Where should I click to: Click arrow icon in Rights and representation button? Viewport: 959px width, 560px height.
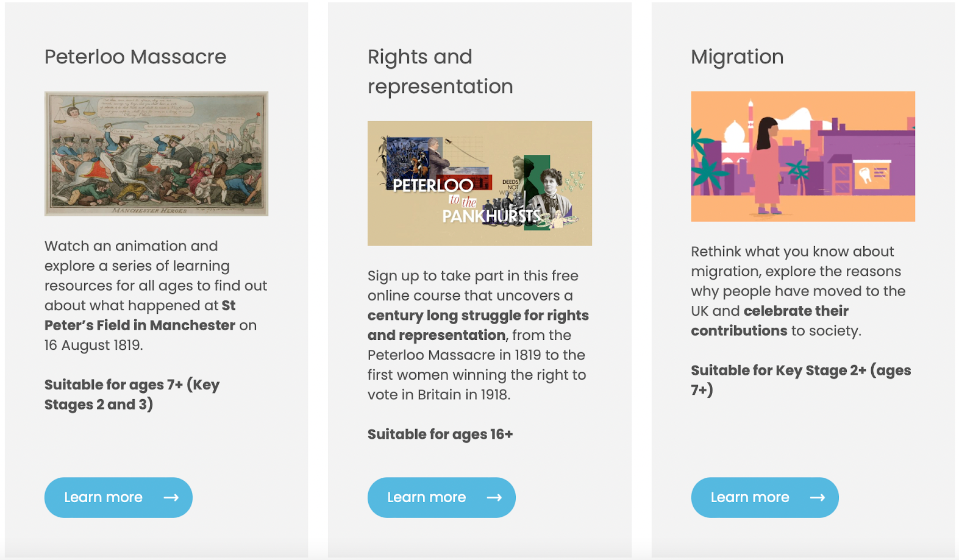pyautogui.click(x=494, y=498)
